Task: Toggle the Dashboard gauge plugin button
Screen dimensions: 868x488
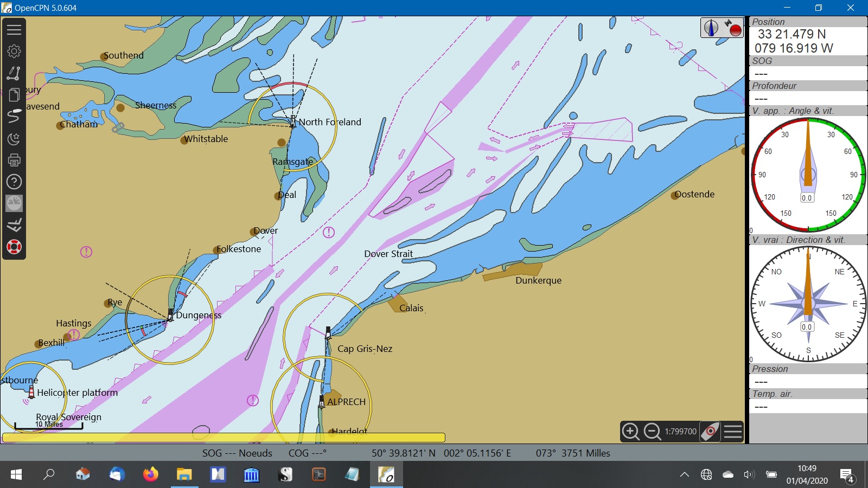Action: tap(14, 203)
